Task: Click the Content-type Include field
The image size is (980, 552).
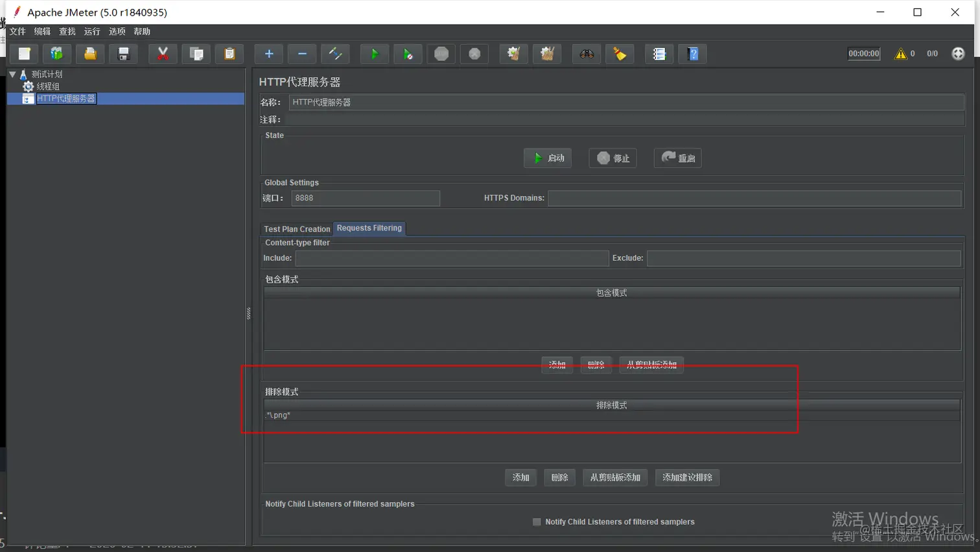Action: click(452, 258)
